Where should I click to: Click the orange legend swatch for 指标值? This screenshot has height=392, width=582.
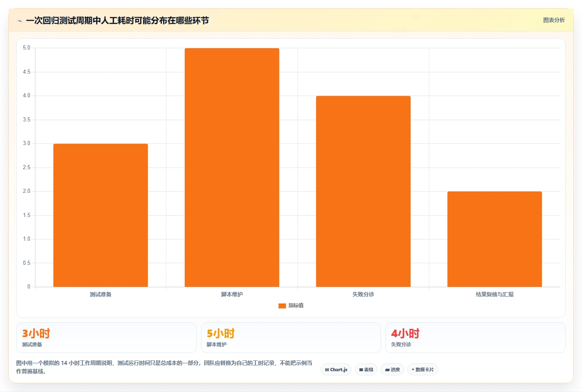pyautogui.click(x=282, y=306)
